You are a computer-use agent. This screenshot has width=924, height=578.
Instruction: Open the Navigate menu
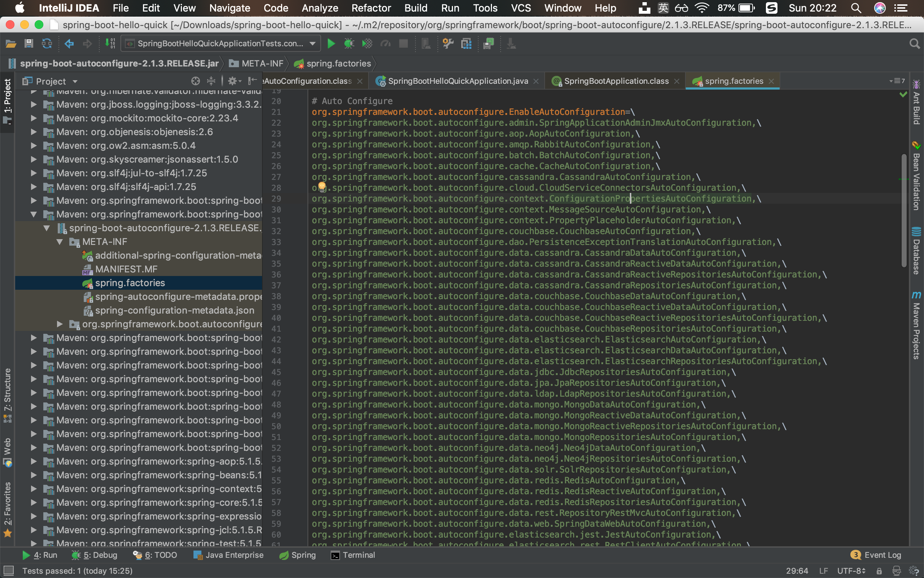coord(230,8)
